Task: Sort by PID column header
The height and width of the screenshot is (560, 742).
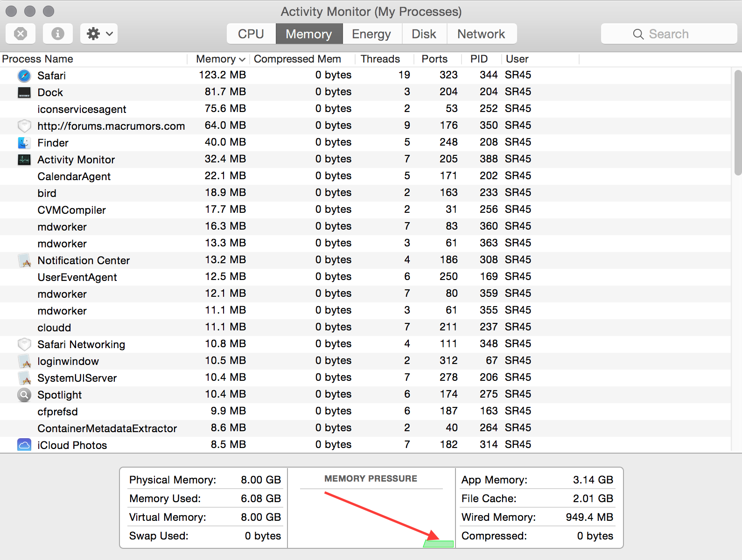Action: (482, 59)
